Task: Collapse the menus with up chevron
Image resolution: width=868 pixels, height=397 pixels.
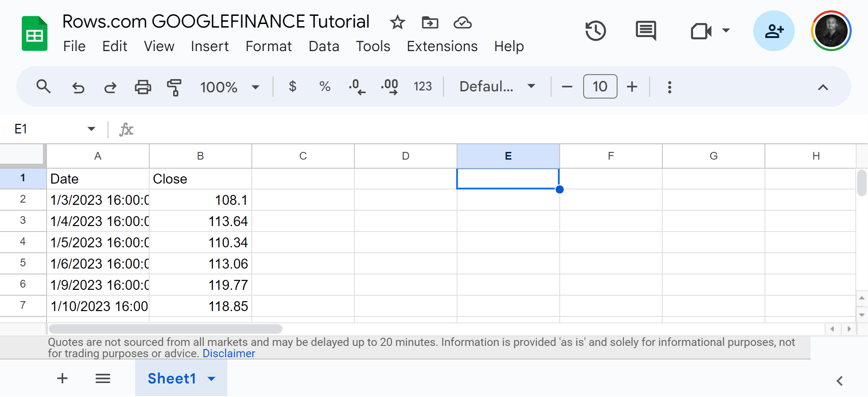Action: [x=823, y=87]
